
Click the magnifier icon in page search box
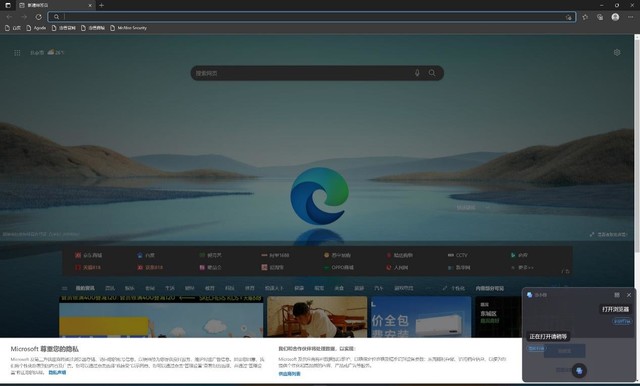pos(432,73)
